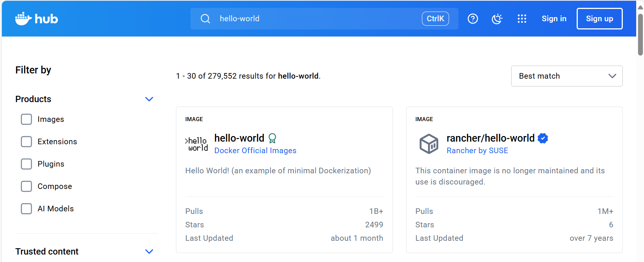Click the Docker Official Image badge icon
Viewport: 644px width, 262px height.
click(x=272, y=138)
